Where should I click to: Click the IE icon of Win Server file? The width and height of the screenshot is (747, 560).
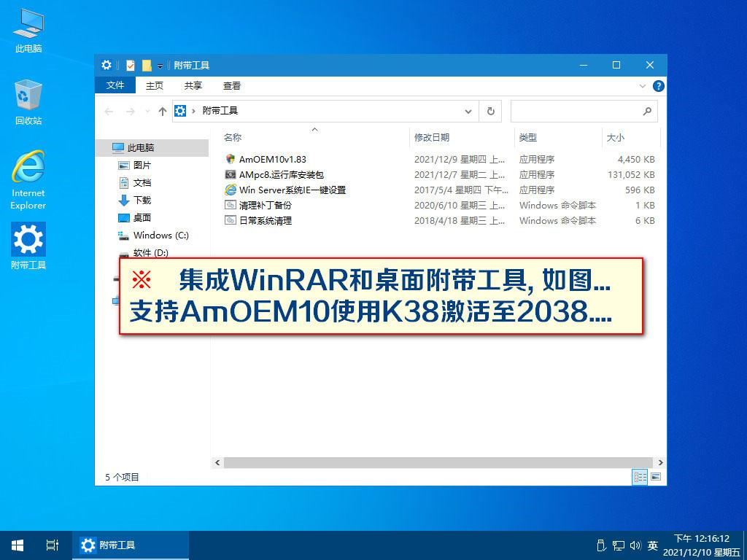click(231, 190)
